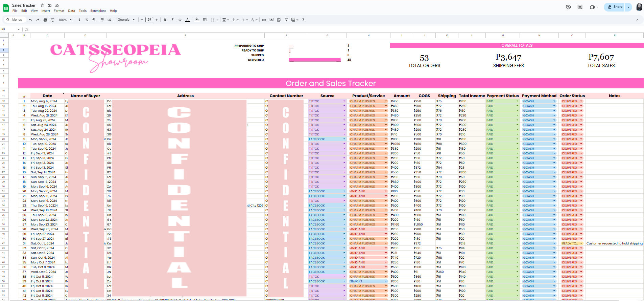644x301 pixels.
Task: Open the Help menu
Action: [x=113, y=11]
